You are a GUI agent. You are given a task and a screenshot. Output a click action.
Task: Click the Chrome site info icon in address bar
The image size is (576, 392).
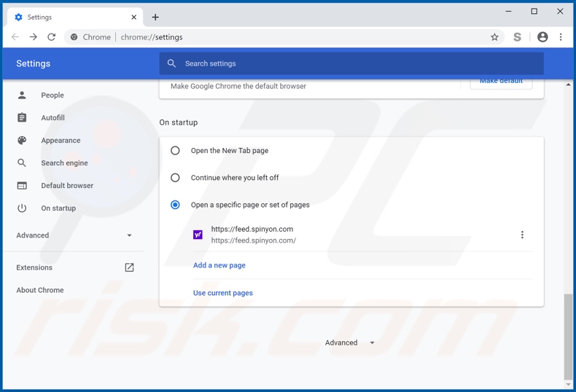(x=74, y=37)
